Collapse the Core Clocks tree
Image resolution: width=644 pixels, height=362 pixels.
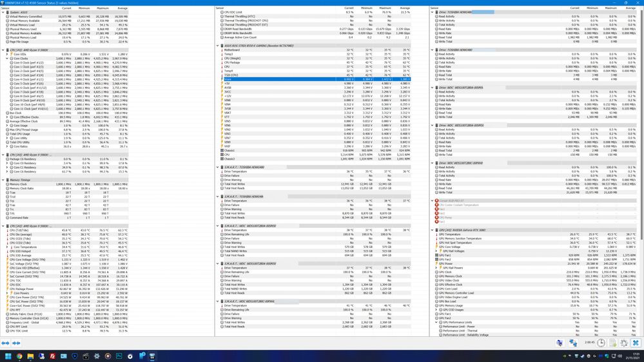[7, 58]
